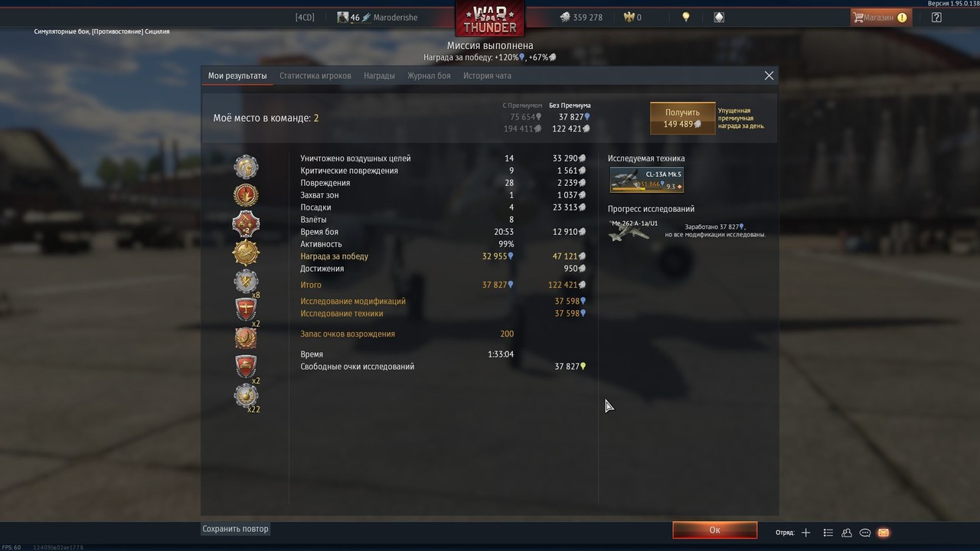980x551 pixels.
Task: Open the contacts list icon
Action: point(847,533)
